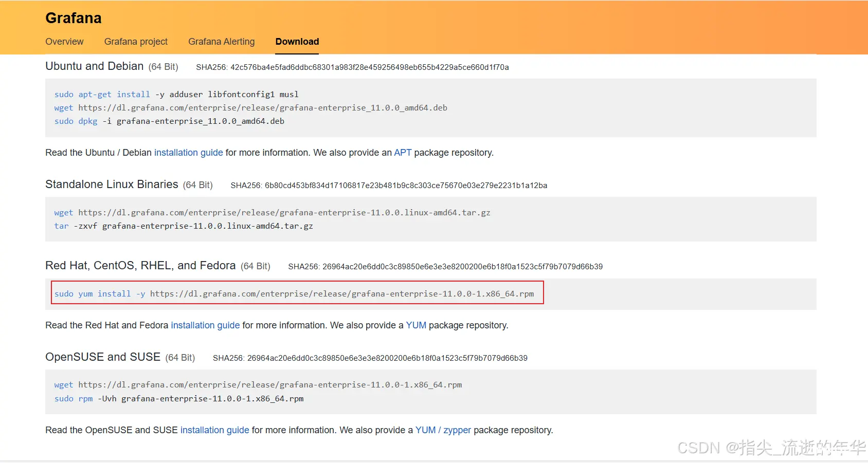Open the Overview tab
Image resolution: width=868 pixels, height=463 pixels.
pyautogui.click(x=64, y=42)
